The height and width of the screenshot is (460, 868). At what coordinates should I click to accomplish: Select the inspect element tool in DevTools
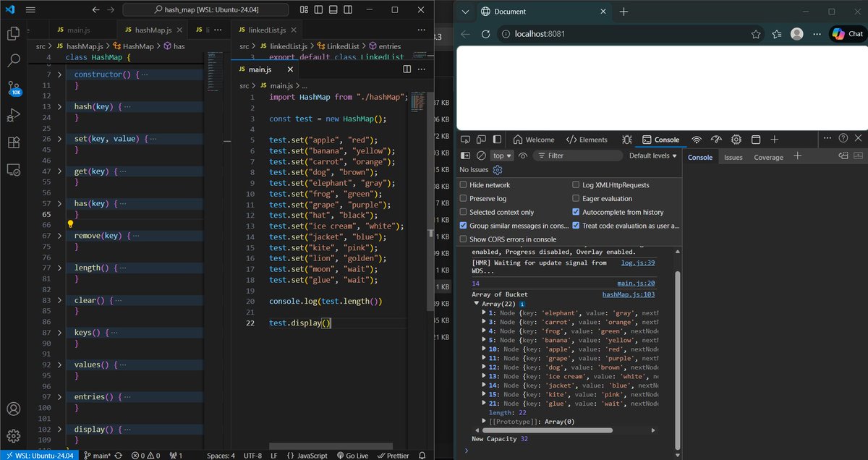pyautogui.click(x=467, y=140)
